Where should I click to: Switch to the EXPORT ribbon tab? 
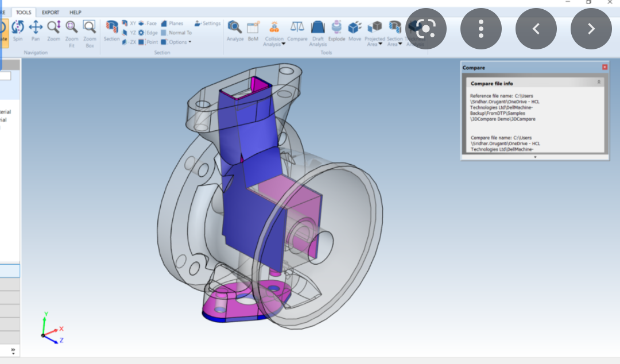tap(51, 12)
